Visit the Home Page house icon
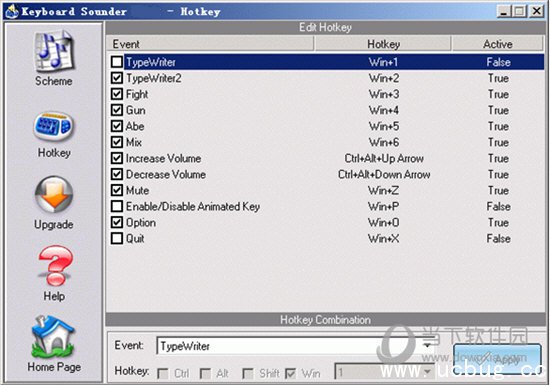This screenshot has width=550, height=385. tap(53, 336)
